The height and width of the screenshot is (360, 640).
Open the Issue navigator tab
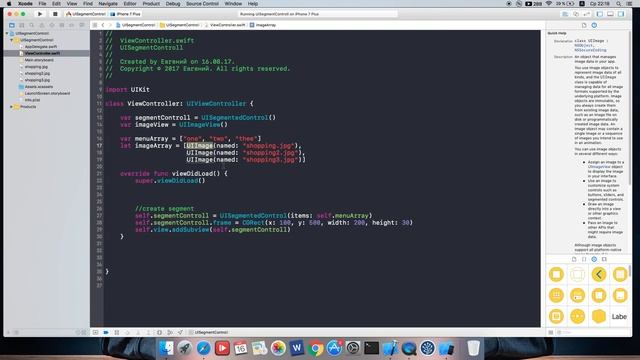point(42,25)
